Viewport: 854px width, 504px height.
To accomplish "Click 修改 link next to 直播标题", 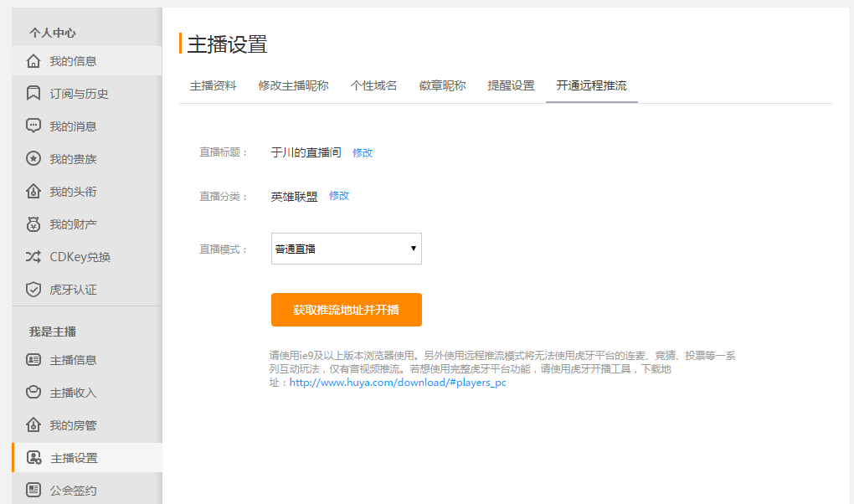I will (x=363, y=153).
